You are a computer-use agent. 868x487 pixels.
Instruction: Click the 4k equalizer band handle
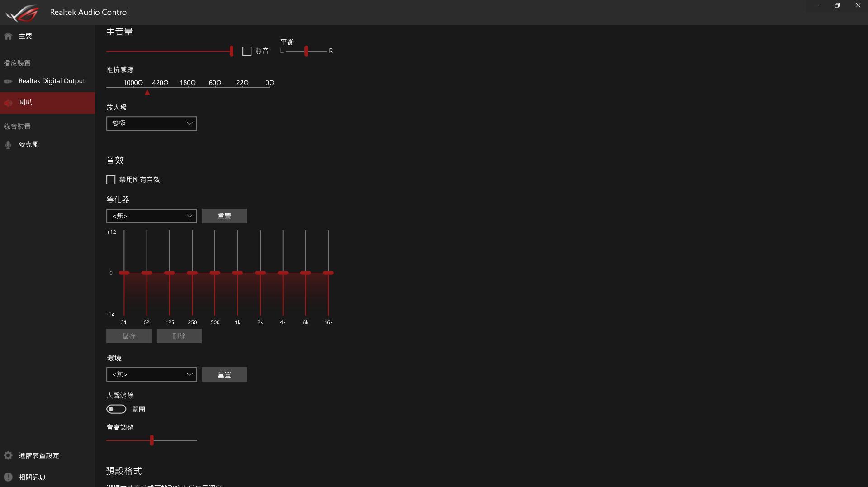(283, 273)
